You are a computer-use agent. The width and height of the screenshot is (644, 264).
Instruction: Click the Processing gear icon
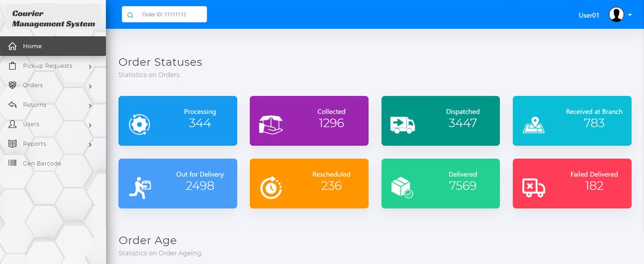pyautogui.click(x=139, y=125)
